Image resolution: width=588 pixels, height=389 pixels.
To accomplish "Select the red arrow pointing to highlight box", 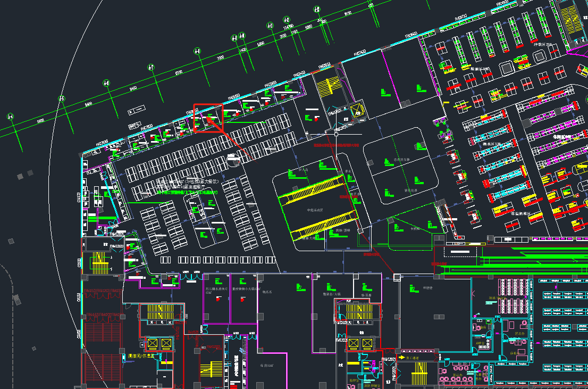I will [230, 139].
